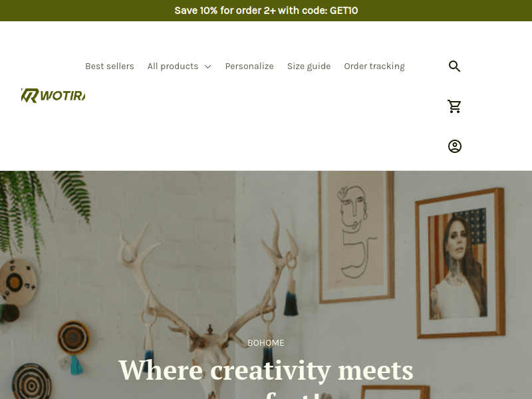
Task: Open the shopping cart icon
Action: pyautogui.click(x=454, y=106)
